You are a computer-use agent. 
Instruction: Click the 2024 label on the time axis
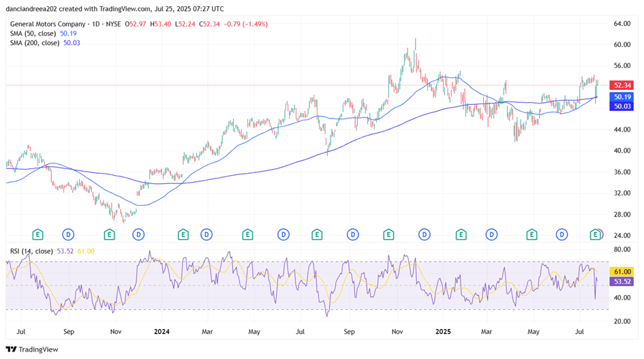point(162,332)
